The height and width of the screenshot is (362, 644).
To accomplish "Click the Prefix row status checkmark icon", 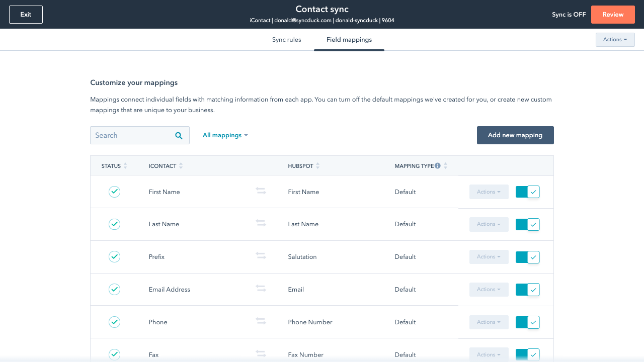I will (x=115, y=256).
